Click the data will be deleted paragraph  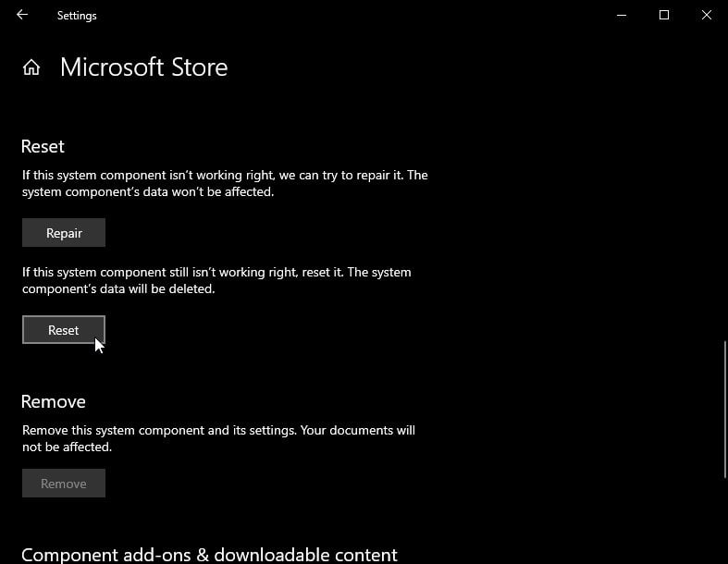click(216, 280)
